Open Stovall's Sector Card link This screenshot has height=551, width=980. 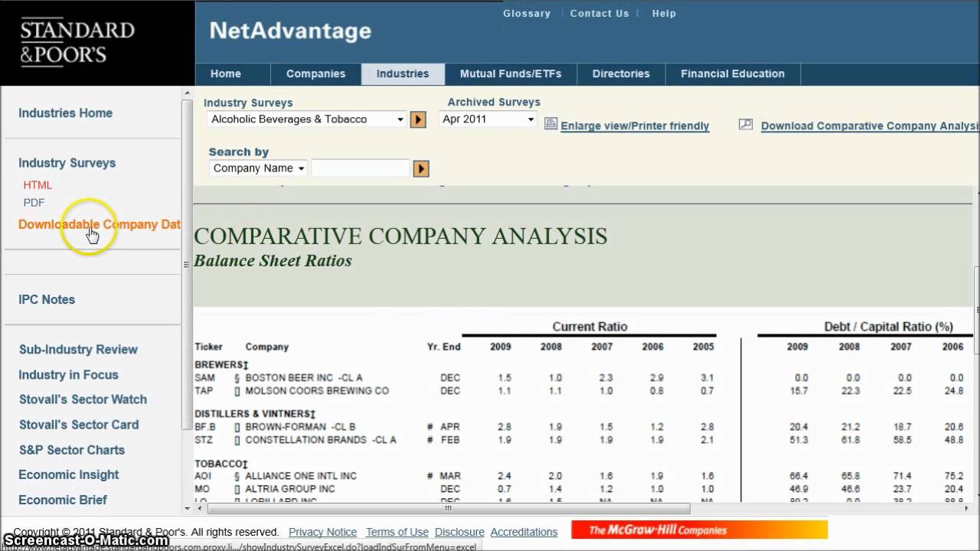pos(79,425)
